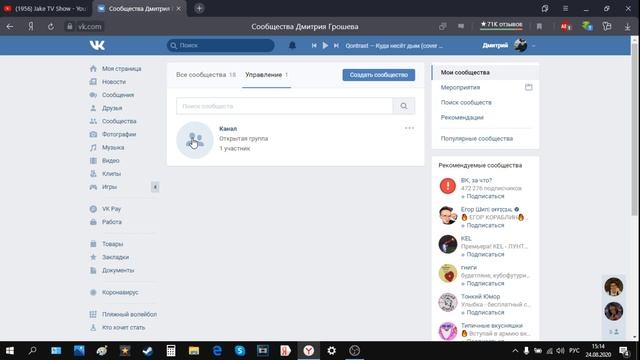This screenshot has width=640, height=360.
Task: Click the 'Товары' bag icon
Action: click(93, 244)
